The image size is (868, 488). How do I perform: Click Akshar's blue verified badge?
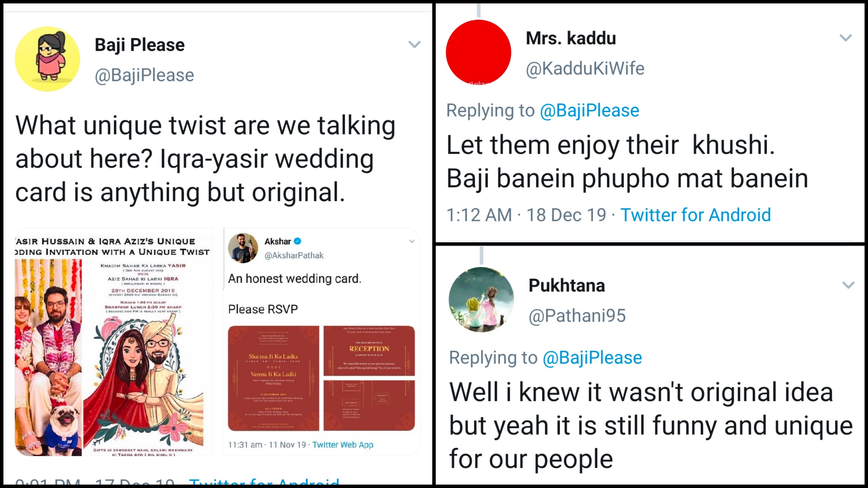click(x=297, y=241)
